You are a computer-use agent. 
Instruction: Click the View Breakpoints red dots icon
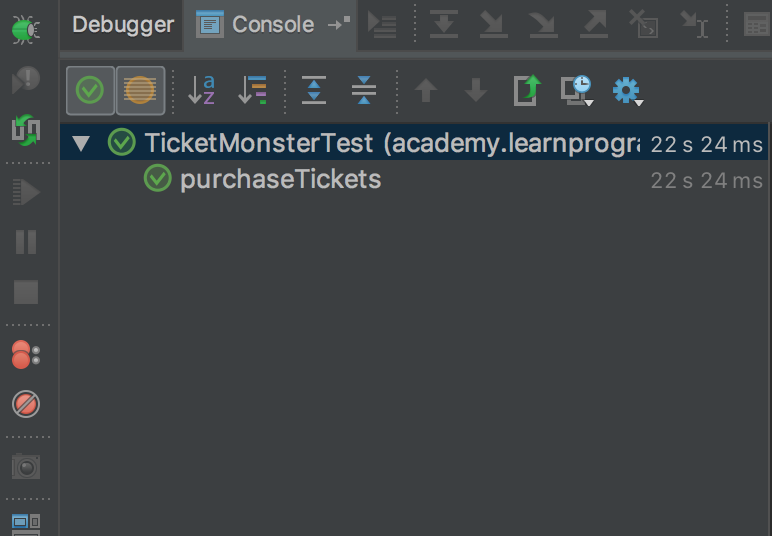[x=25, y=355]
